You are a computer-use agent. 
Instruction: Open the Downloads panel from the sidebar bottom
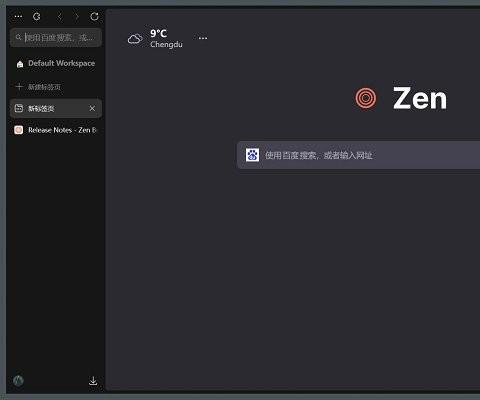[93, 381]
